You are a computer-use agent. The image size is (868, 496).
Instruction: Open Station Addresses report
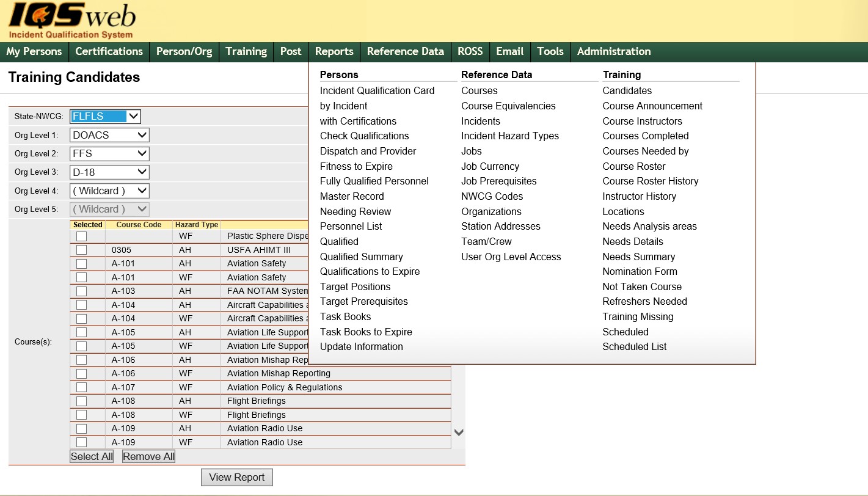(x=501, y=226)
